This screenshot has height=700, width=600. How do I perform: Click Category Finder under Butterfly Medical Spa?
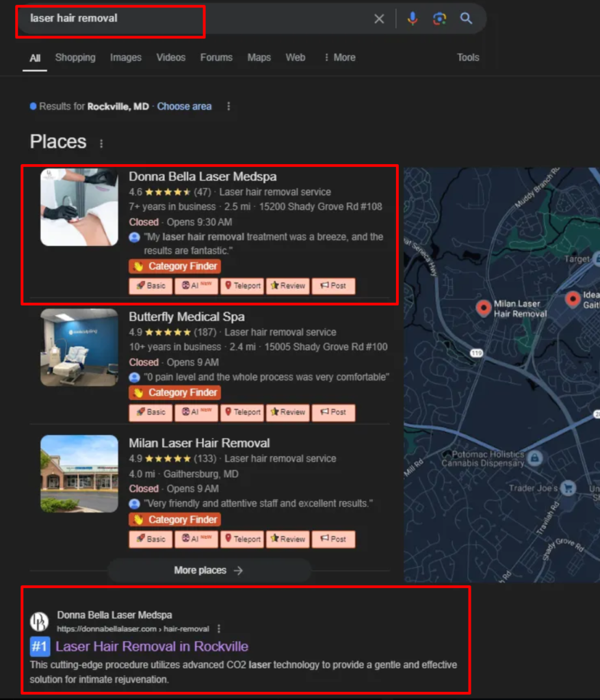coord(174,392)
